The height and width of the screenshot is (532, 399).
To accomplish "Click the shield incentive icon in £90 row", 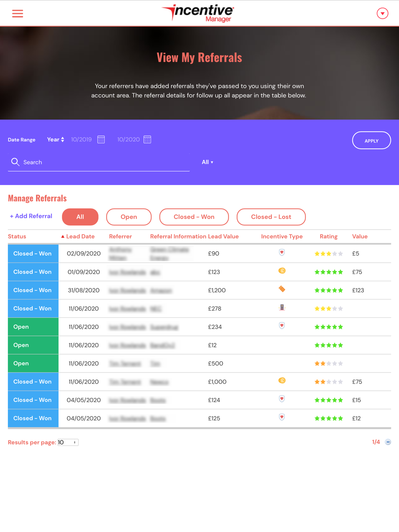I will click(282, 252).
